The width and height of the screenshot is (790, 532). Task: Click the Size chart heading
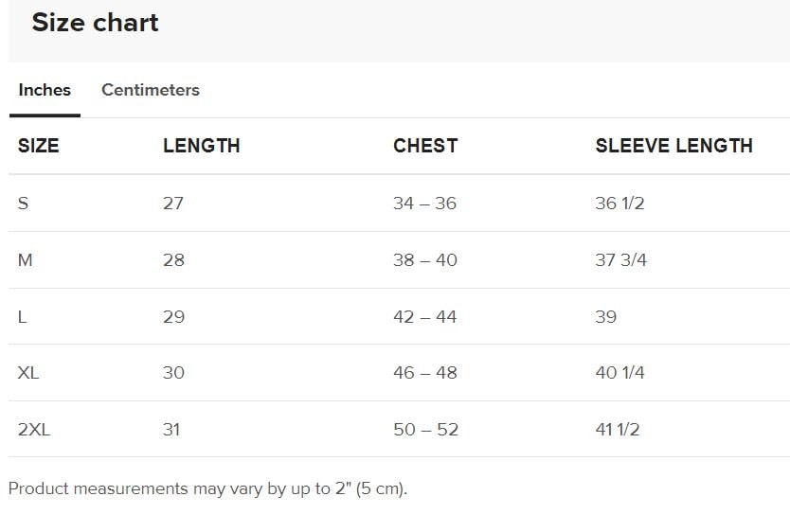coord(95,23)
